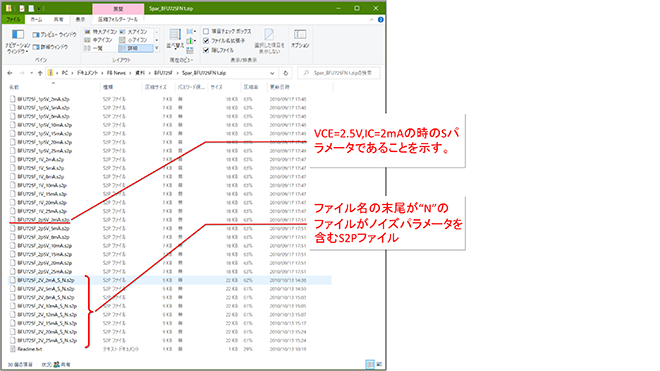Click the search box for Spar_BFU725FN1.zip

pyautogui.click(x=339, y=73)
